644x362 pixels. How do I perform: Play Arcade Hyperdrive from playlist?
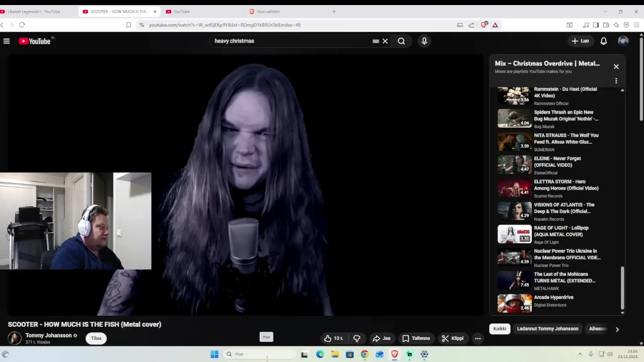coord(549,303)
